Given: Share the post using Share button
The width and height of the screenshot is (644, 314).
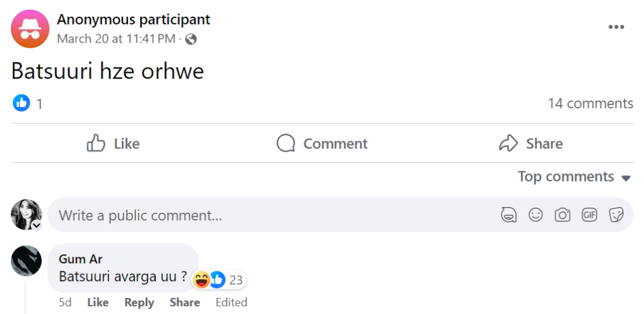Looking at the screenshot, I should pos(531,143).
